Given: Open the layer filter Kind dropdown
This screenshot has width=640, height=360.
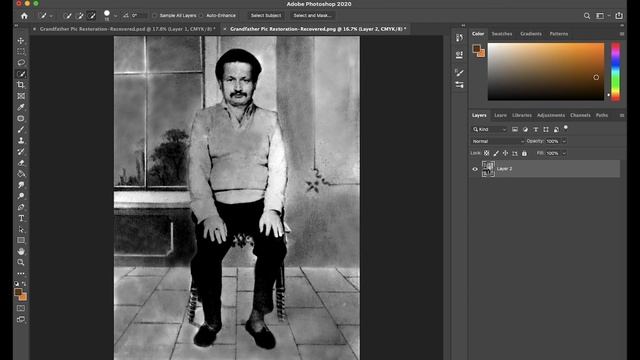Looking at the screenshot, I should pos(489,129).
